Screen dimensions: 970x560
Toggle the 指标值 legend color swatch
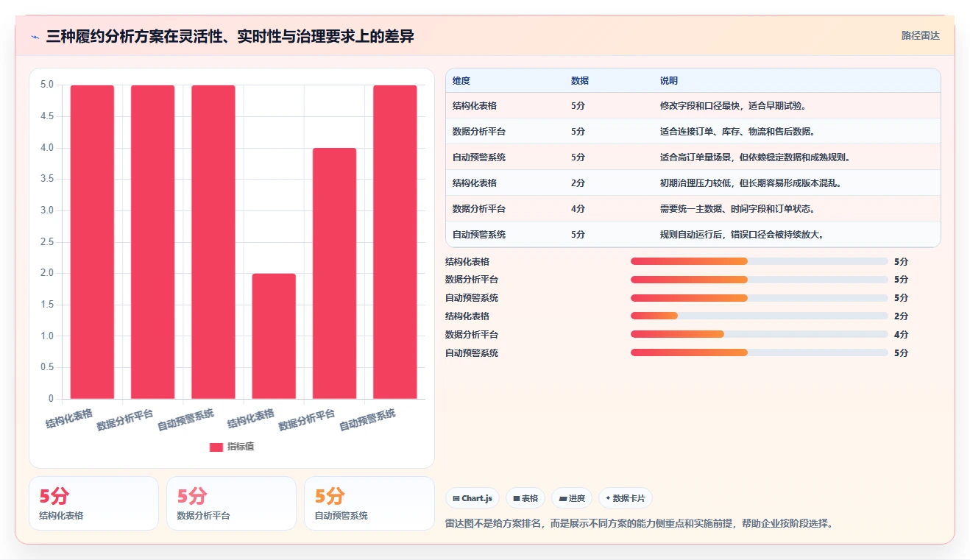click(216, 447)
